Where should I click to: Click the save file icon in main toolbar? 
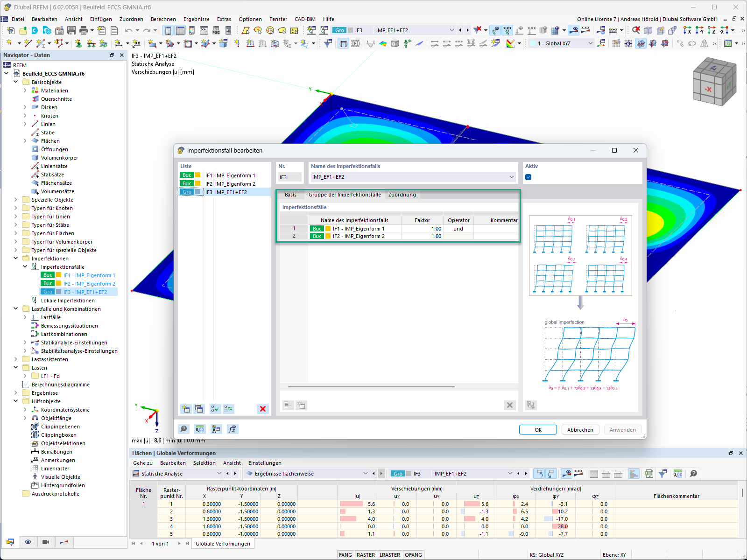click(71, 30)
